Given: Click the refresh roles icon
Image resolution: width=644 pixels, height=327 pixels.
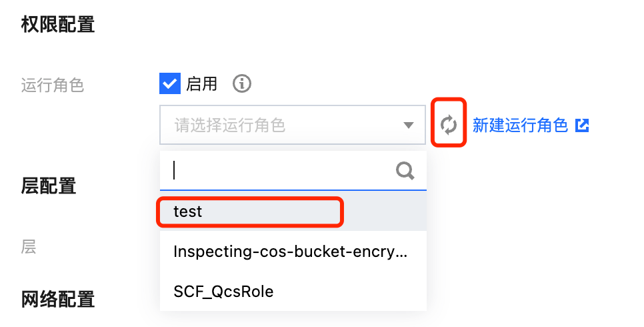Looking at the screenshot, I should coord(449,124).
